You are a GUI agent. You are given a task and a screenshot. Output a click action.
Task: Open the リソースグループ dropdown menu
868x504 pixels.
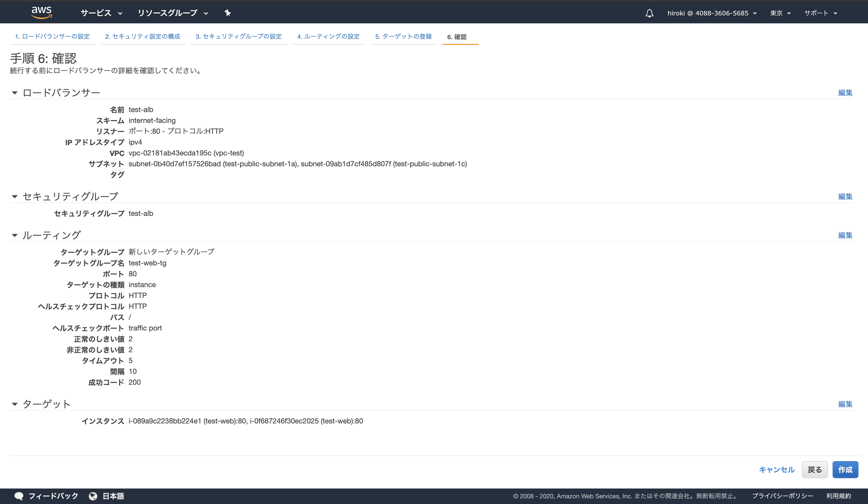click(173, 13)
